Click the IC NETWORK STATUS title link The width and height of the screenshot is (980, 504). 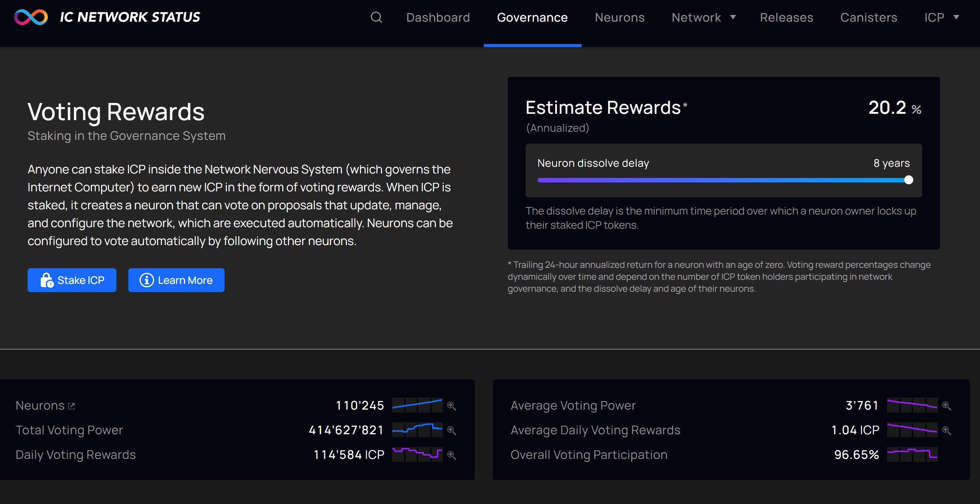coord(130,17)
